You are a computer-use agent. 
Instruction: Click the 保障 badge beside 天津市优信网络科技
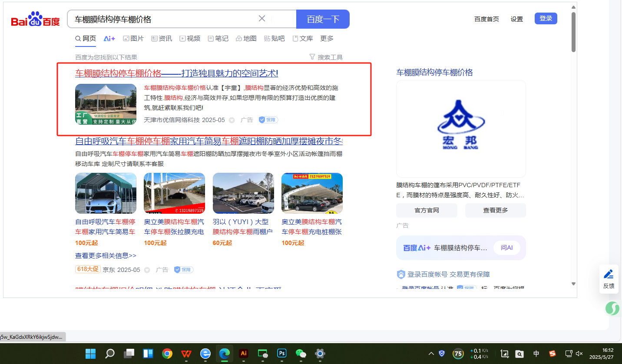tap(268, 120)
